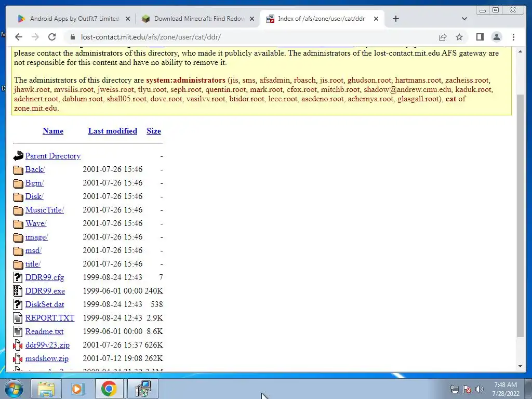Open the Parent Directory link

53,156
